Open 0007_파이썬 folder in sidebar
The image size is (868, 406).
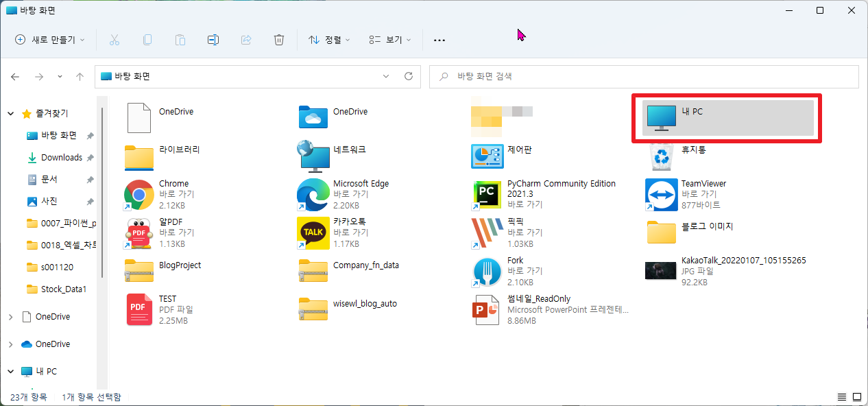click(61, 223)
